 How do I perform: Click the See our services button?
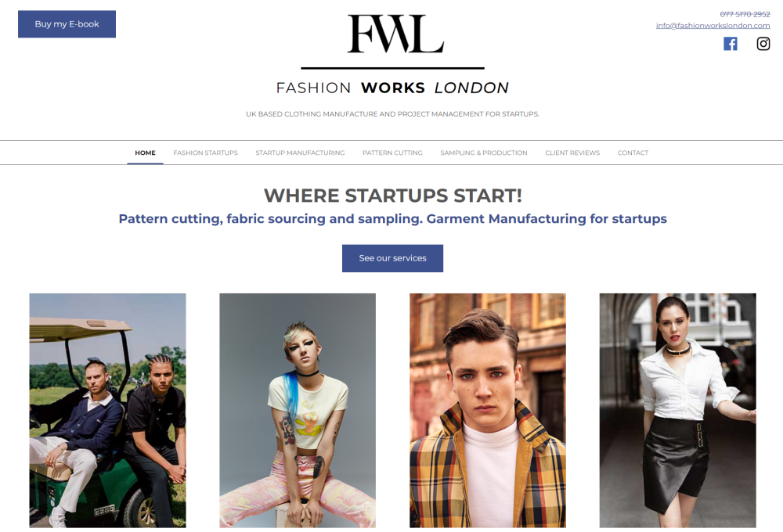392,258
